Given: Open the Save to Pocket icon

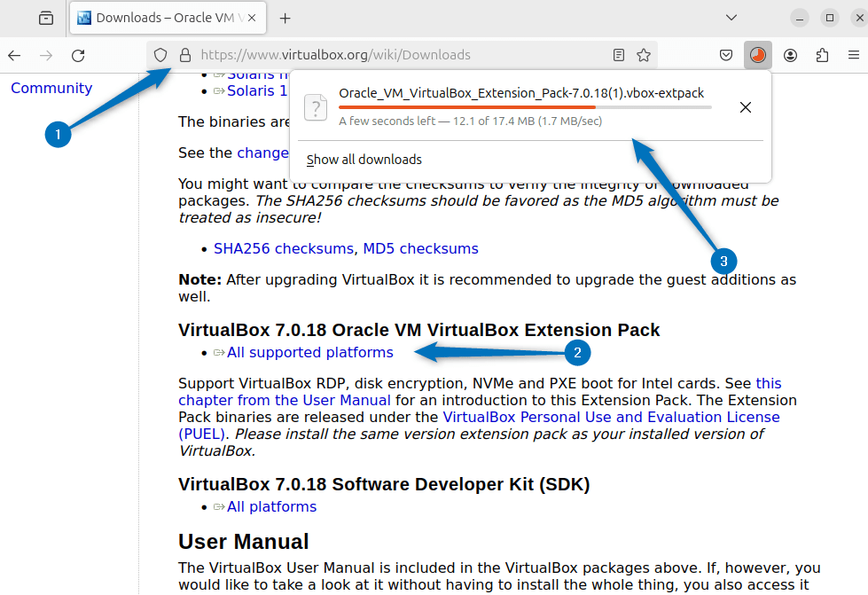Looking at the screenshot, I should click(725, 55).
